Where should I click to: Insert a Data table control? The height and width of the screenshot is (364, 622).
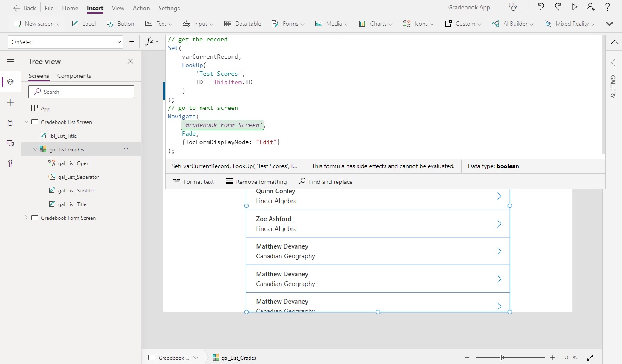242,24
